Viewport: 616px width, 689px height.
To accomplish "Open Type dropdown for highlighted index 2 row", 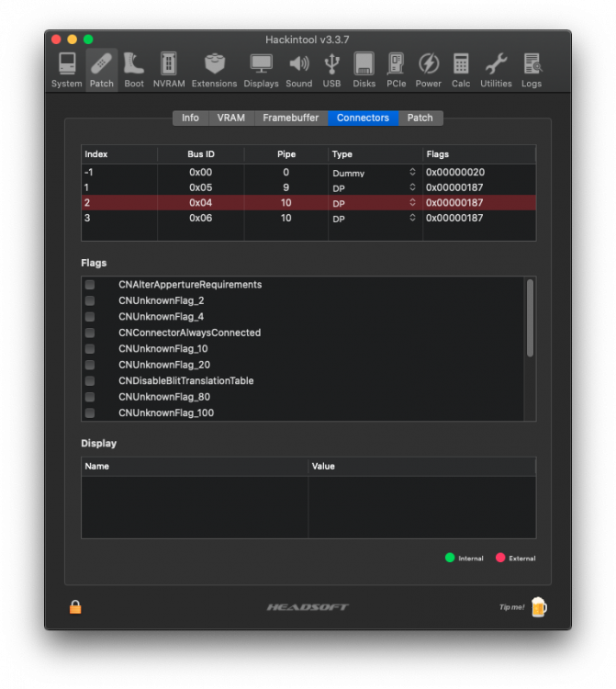I will point(412,203).
